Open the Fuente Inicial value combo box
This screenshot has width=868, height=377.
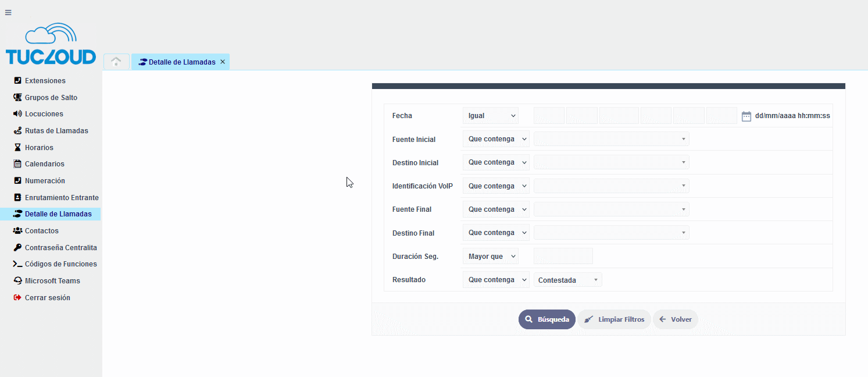point(611,139)
